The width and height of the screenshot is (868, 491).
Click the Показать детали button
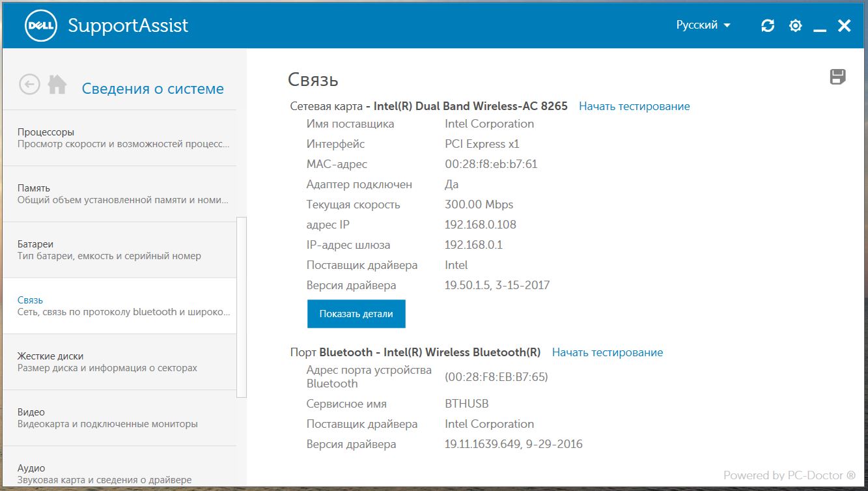(356, 314)
